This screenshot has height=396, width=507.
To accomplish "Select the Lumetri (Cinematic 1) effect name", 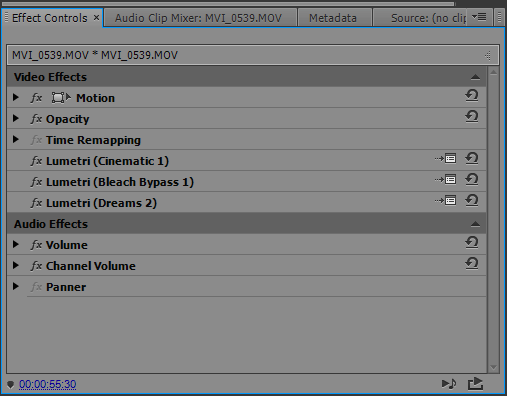I will pos(107,161).
